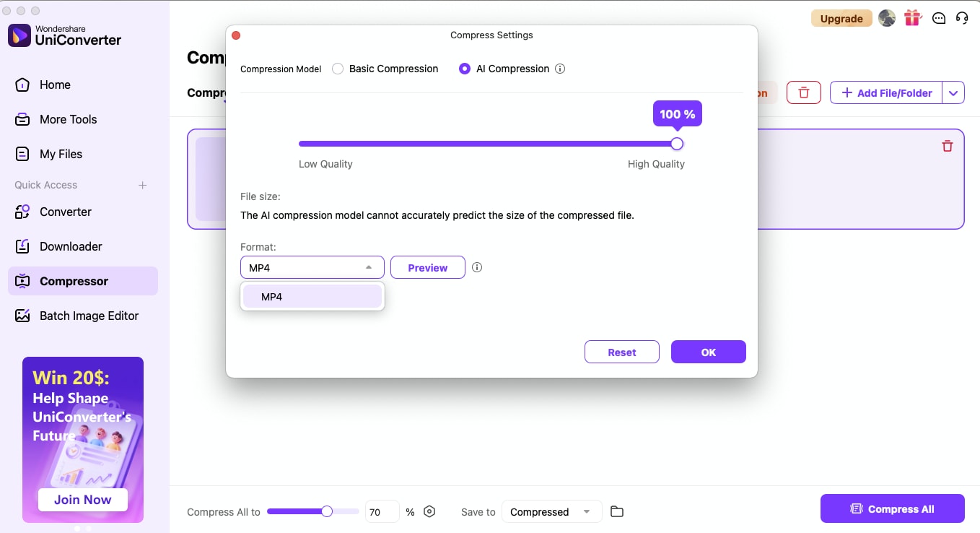This screenshot has width=980, height=533.
Task: Click the Compress All to label
Action: 224,512
